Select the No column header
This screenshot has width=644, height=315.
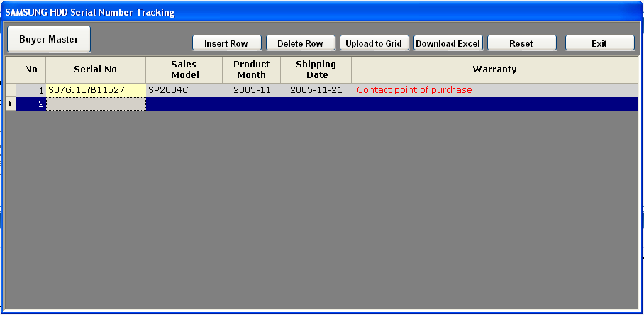[31, 70]
